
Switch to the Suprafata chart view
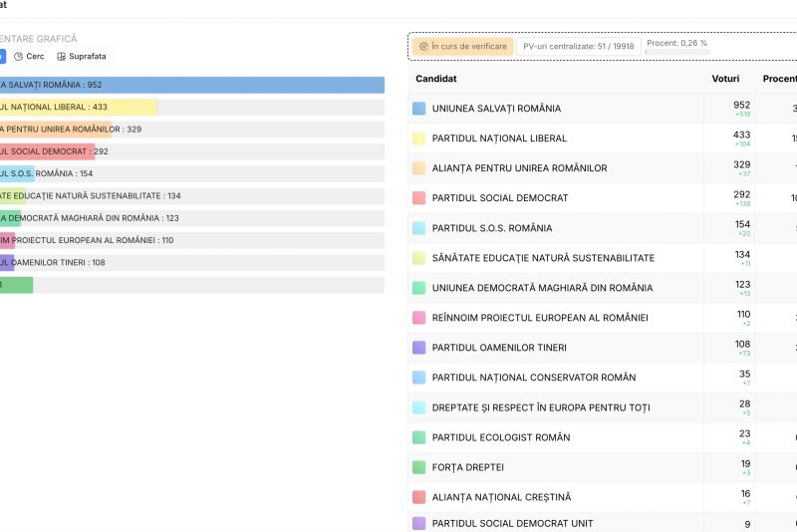(82, 57)
